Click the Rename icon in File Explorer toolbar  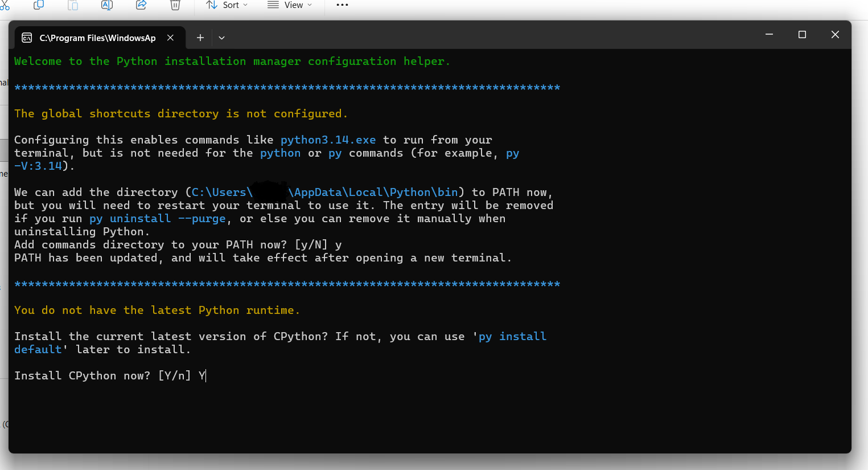(107, 5)
